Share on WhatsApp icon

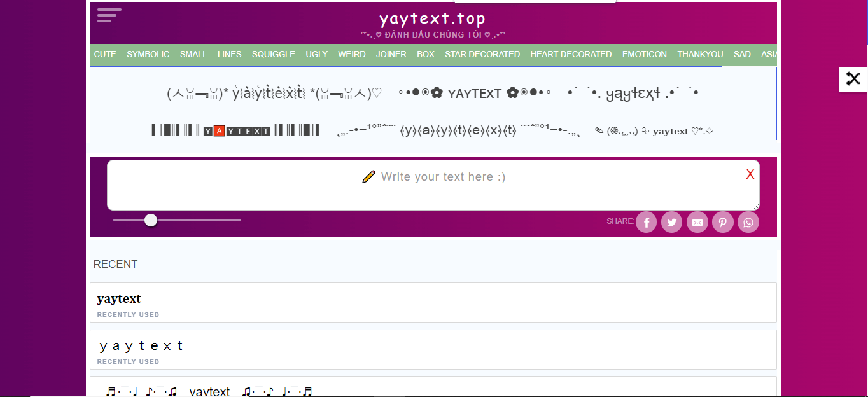(748, 222)
